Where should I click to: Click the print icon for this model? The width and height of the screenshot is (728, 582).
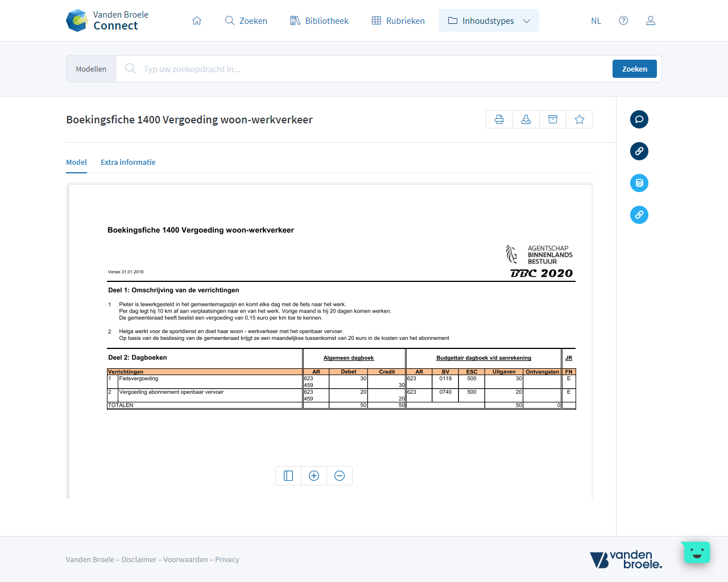[x=499, y=119]
